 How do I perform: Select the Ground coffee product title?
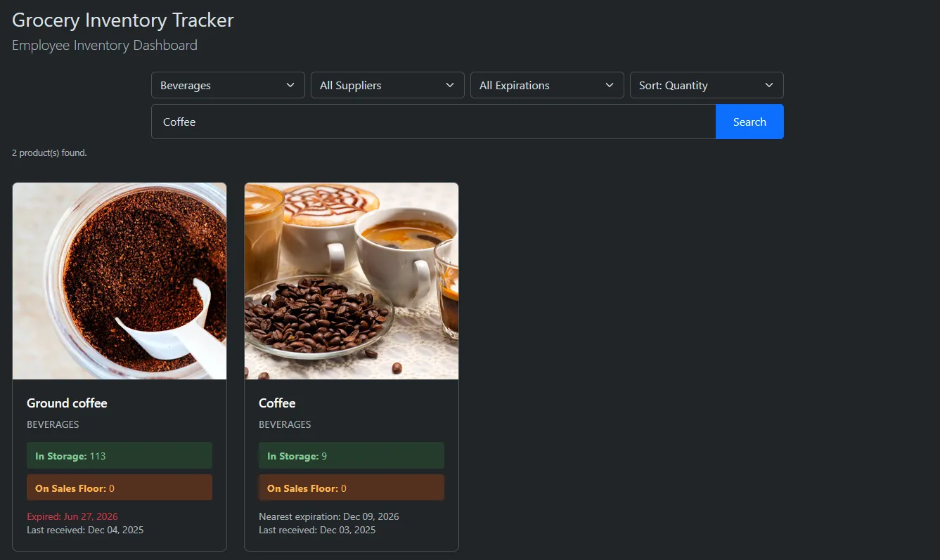[67, 403]
